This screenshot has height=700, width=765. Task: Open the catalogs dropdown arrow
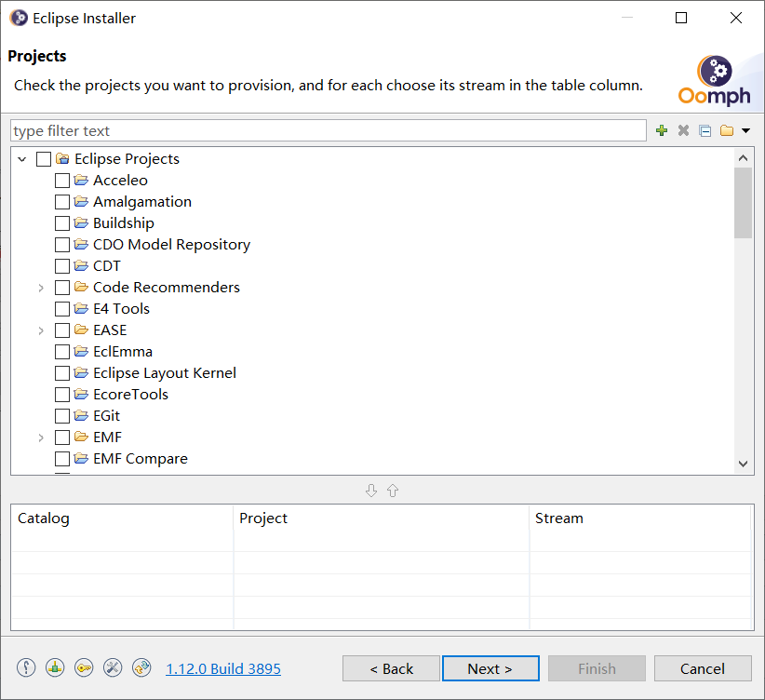click(745, 130)
